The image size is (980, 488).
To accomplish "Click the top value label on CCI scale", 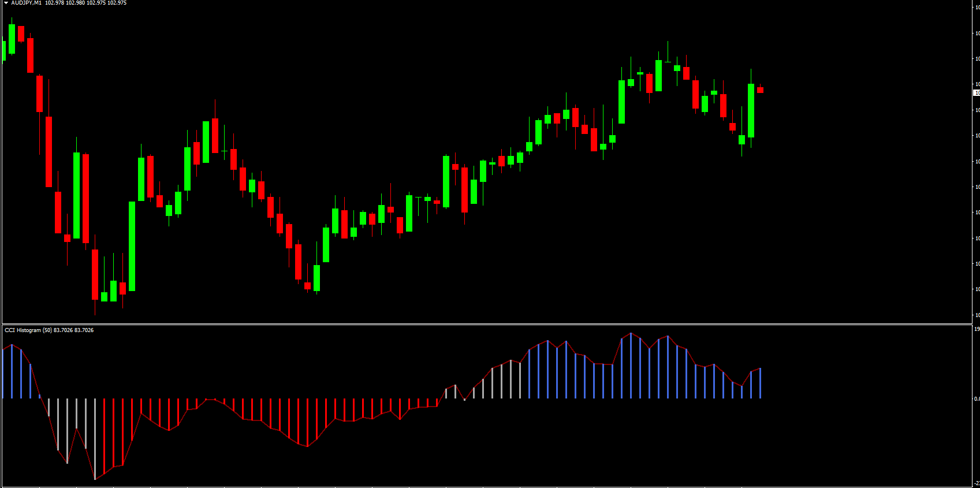I will tap(977, 329).
